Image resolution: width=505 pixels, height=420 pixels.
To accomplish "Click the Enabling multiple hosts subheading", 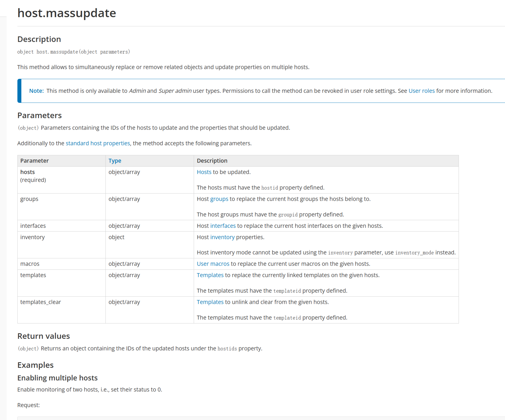I will point(57,378).
